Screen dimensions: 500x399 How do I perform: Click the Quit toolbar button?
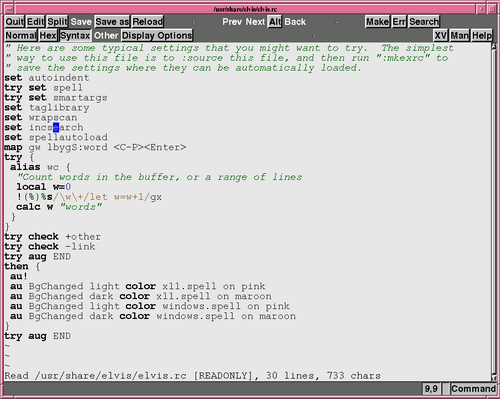click(x=15, y=22)
